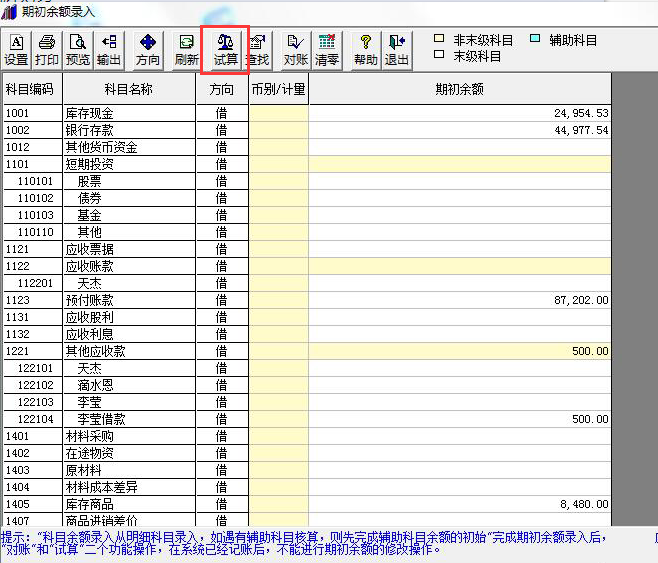Click the 清零 (Clear to zero) toolbar icon
The width and height of the screenshot is (658, 563).
point(326,50)
